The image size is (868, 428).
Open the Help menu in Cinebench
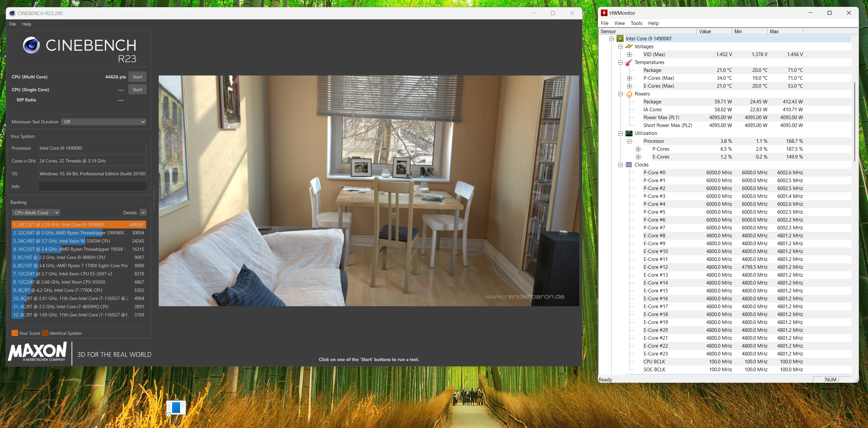pyautogui.click(x=26, y=24)
